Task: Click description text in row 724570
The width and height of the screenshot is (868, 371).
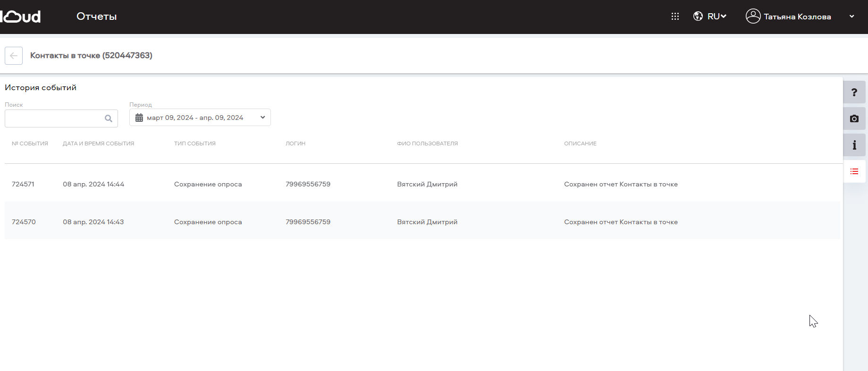Action: click(x=621, y=222)
